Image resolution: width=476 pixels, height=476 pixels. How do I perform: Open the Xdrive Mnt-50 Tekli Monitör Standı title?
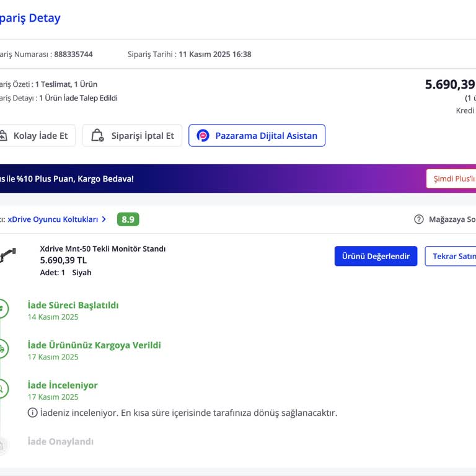coord(103,249)
